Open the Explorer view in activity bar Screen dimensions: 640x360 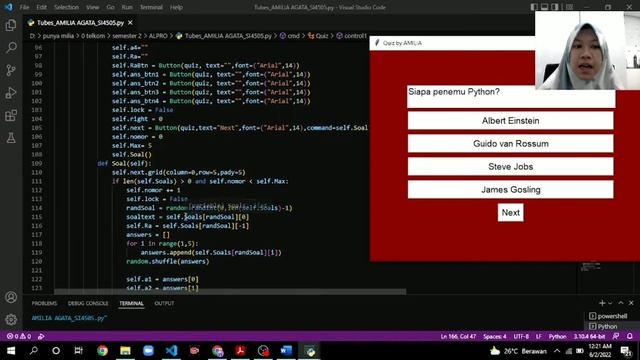[x=11, y=25]
